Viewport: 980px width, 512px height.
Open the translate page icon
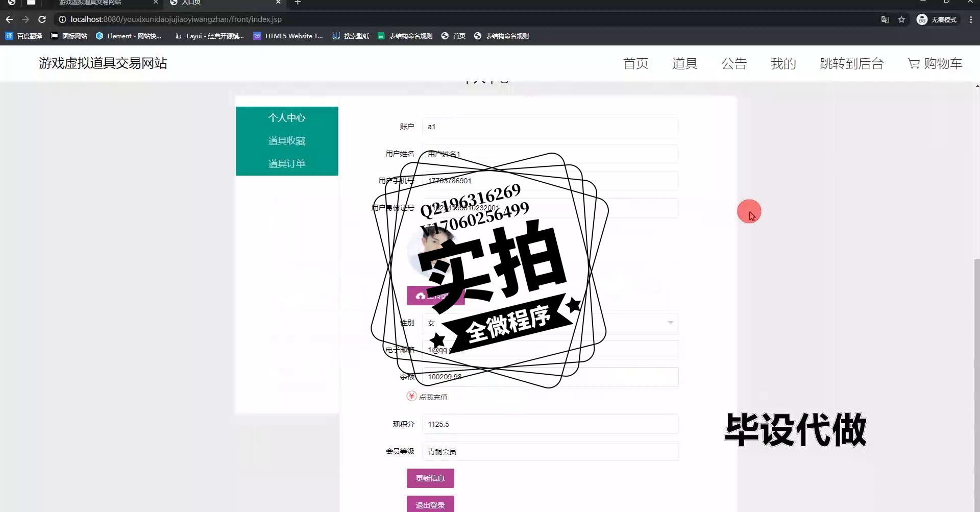[x=885, y=19]
